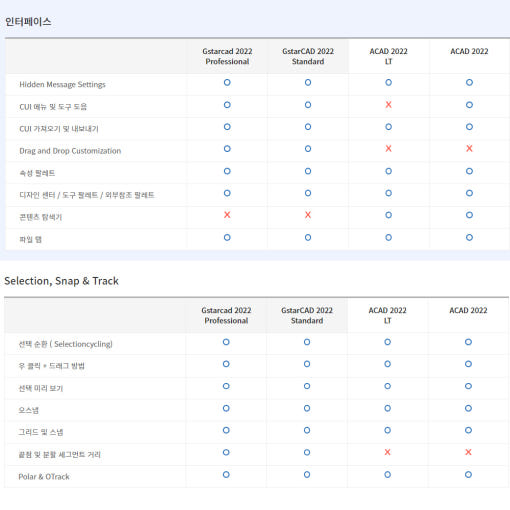Click the blue circle for 오스냅 under Professional
Viewport: 510px width, 510px height.
226,408
